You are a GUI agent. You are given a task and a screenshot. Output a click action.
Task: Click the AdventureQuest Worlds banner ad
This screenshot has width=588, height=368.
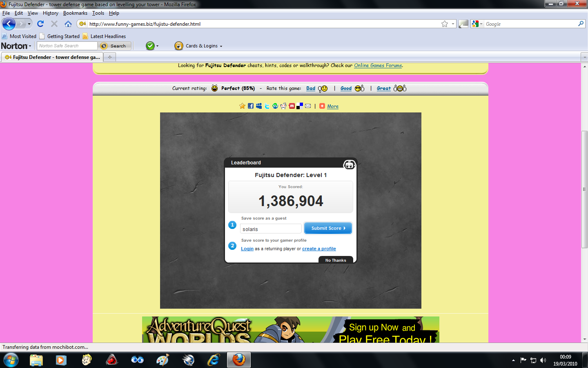point(290,330)
